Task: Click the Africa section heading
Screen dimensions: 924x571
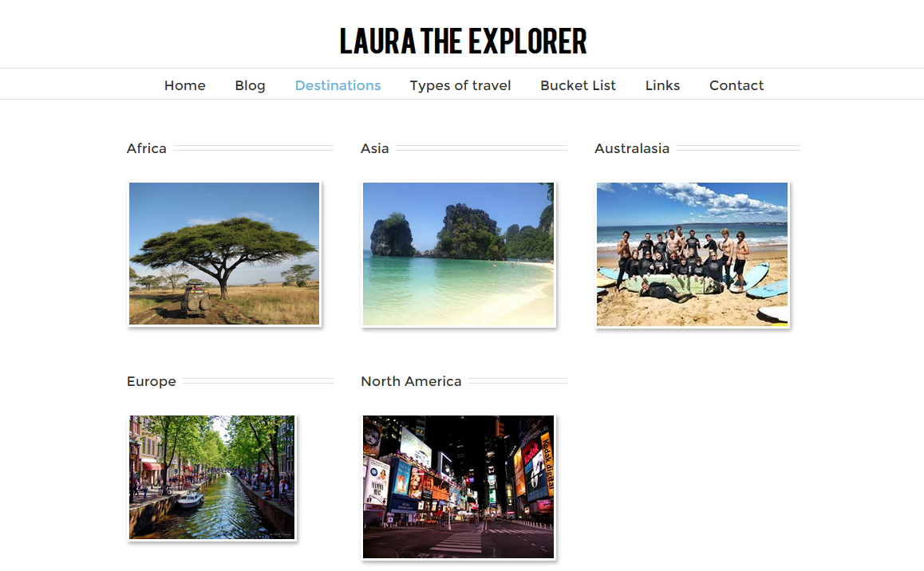Action: [147, 148]
